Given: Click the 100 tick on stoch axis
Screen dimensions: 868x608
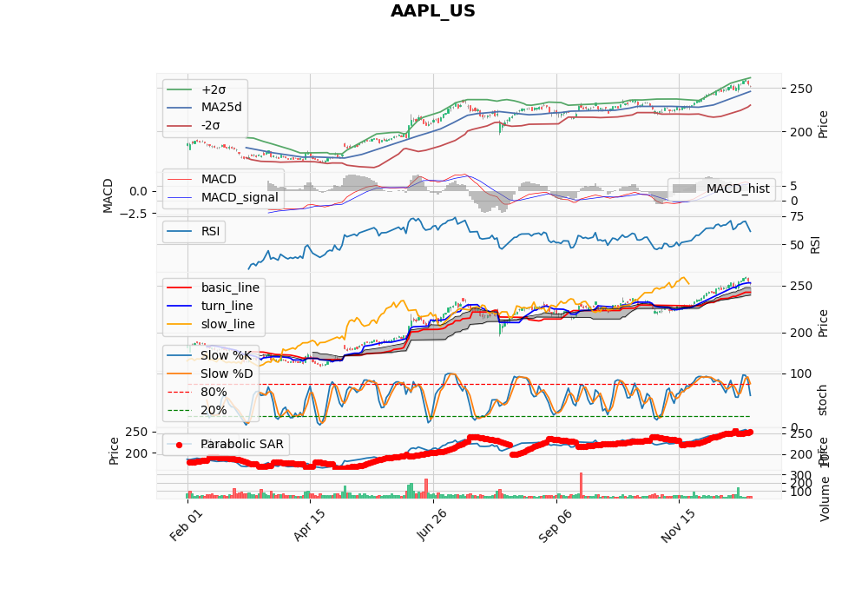Looking at the screenshot, I should point(801,374).
